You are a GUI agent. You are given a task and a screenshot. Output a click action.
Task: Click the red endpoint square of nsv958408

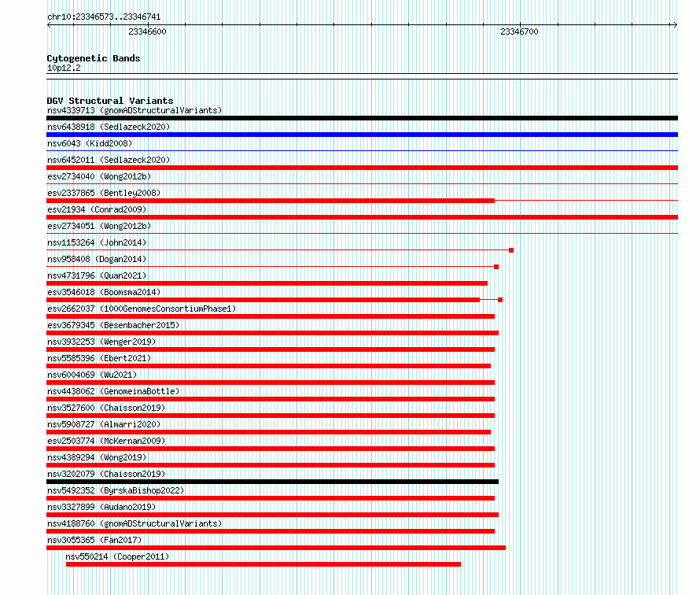coord(496,267)
